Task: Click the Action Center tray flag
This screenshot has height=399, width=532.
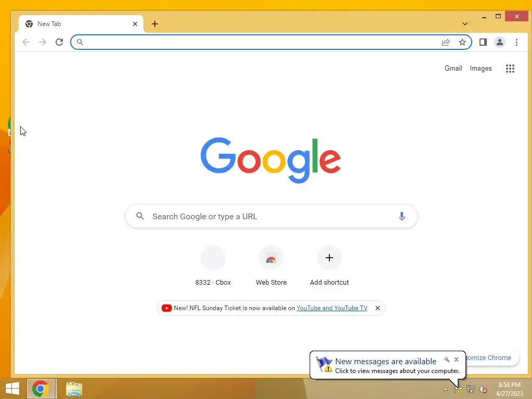Action: 458,389
